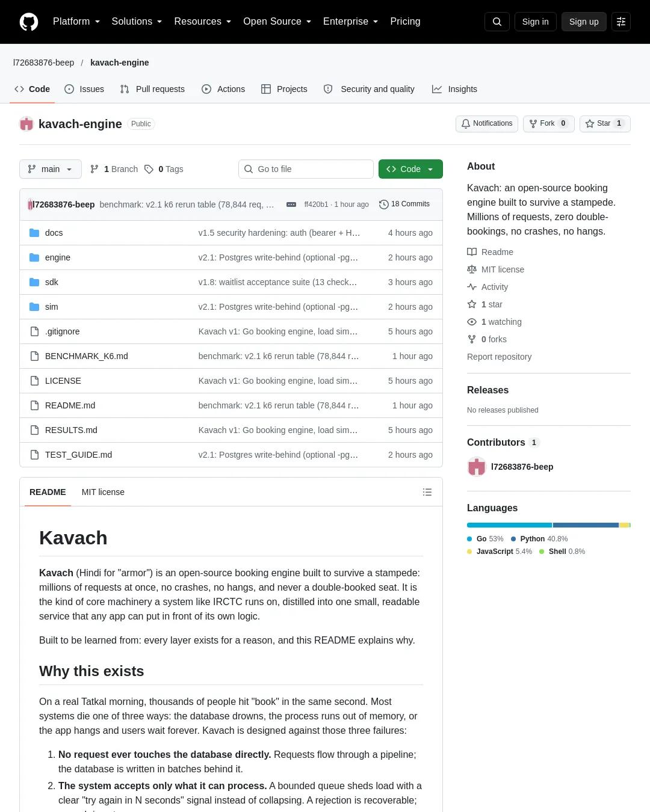Switch to Security and quality tab
The image size is (650, 812).
coord(369,89)
